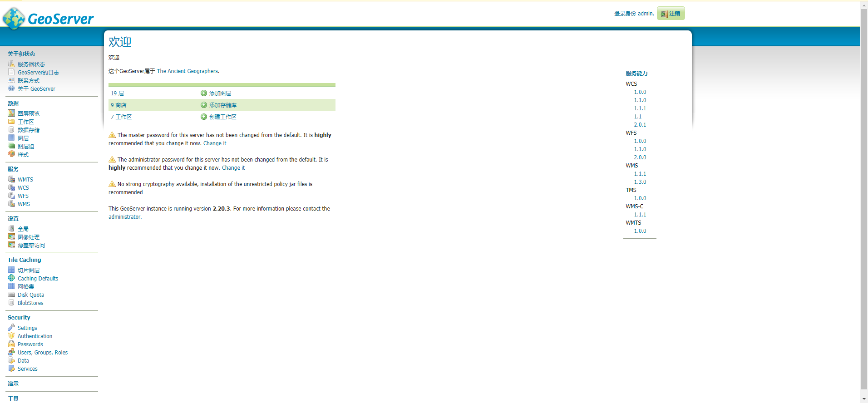Open the 19 层 layers link

(117, 93)
